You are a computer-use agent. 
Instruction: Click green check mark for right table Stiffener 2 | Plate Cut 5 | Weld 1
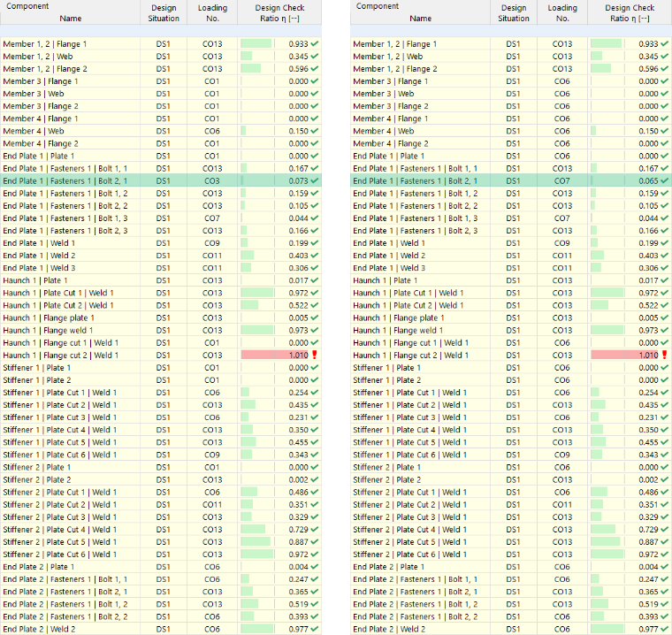click(665, 542)
